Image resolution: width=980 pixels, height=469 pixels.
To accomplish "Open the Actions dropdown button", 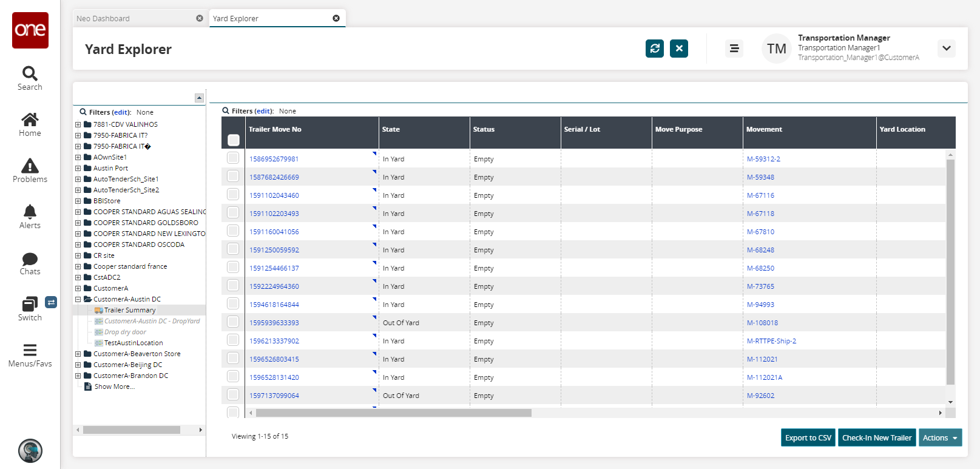I will [940, 437].
